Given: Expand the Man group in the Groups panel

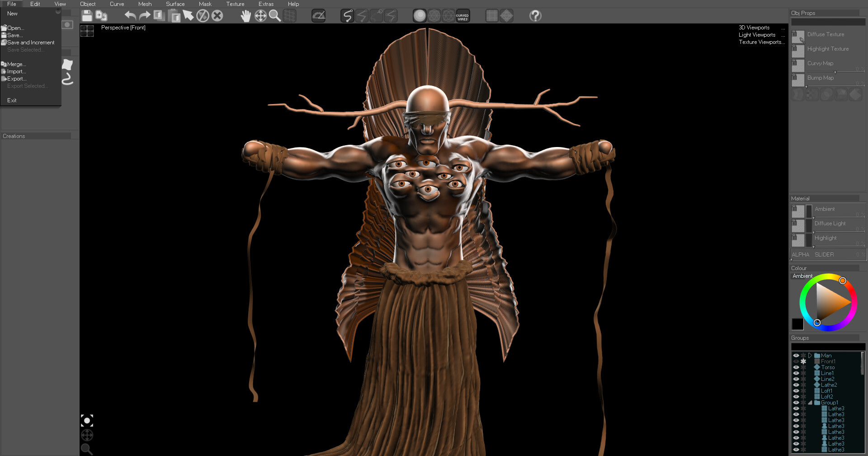Looking at the screenshot, I should point(810,356).
